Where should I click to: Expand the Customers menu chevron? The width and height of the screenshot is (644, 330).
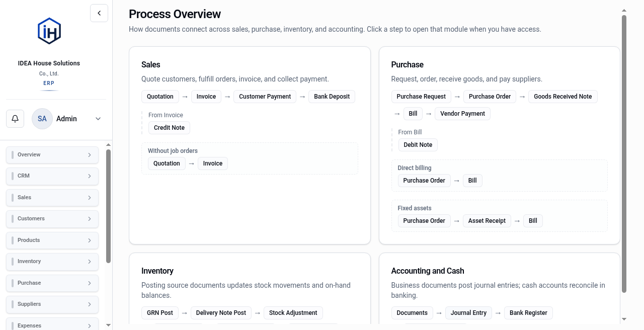pyautogui.click(x=90, y=219)
